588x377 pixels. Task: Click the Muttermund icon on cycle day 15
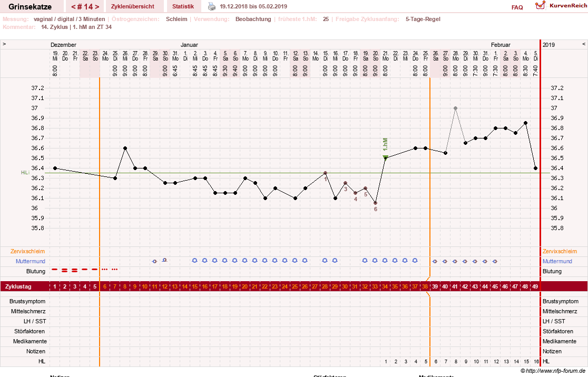click(194, 261)
